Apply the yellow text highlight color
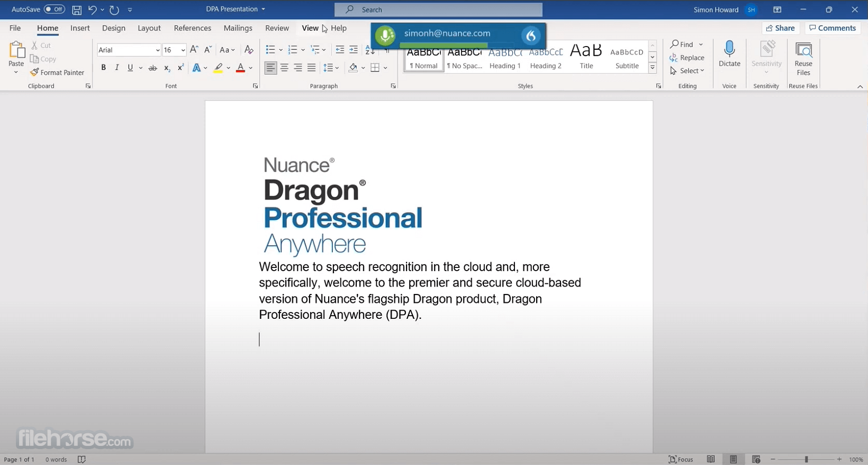The image size is (868, 465). pos(218,68)
